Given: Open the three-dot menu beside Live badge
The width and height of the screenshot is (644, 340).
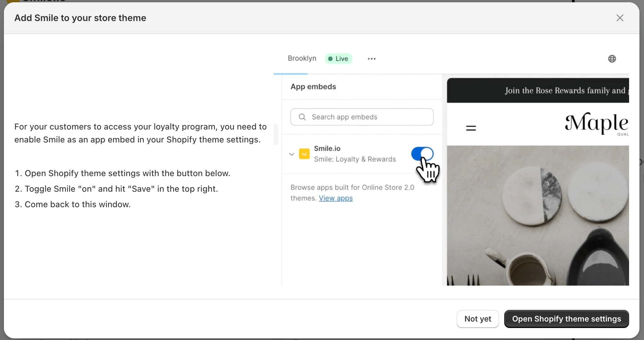Looking at the screenshot, I should coord(372,59).
